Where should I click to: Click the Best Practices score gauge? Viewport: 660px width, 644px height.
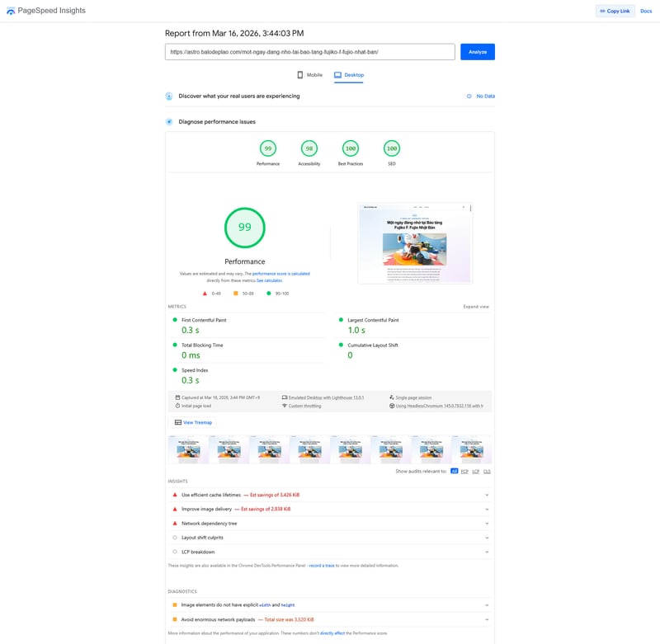[x=351, y=148]
